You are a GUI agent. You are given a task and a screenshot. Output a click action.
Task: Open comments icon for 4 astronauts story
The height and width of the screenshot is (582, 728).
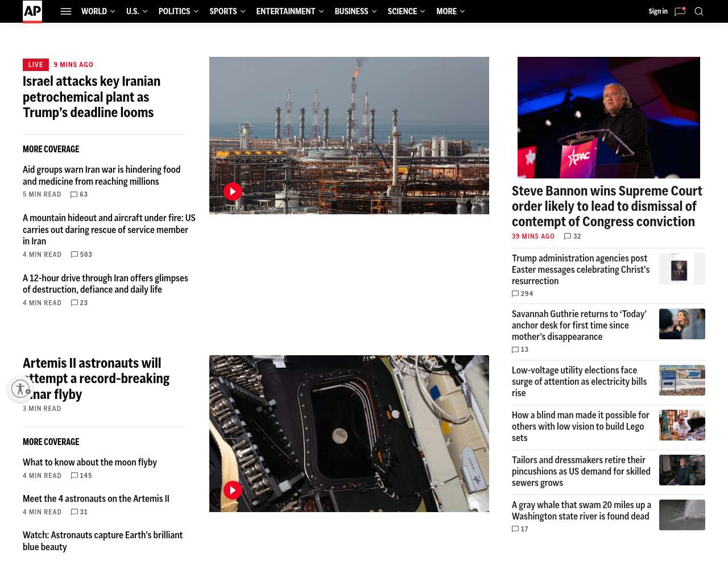75,512
